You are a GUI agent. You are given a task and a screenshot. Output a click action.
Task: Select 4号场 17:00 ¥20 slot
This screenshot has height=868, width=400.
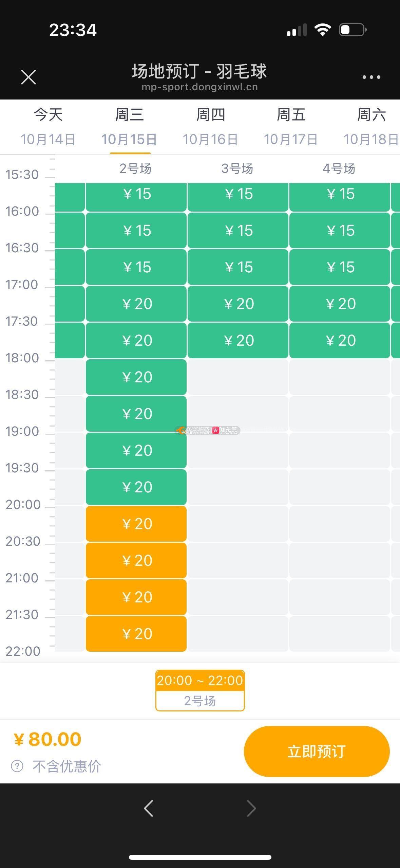pyautogui.click(x=340, y=304)
